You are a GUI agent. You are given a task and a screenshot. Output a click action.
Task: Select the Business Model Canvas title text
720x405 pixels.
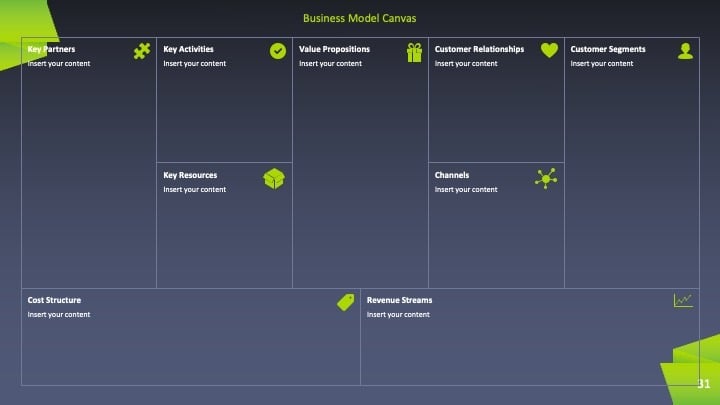(360, 18)
